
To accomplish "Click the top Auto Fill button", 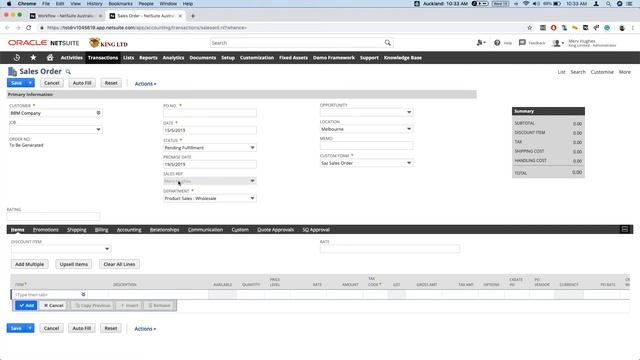I will click(82, 83).
